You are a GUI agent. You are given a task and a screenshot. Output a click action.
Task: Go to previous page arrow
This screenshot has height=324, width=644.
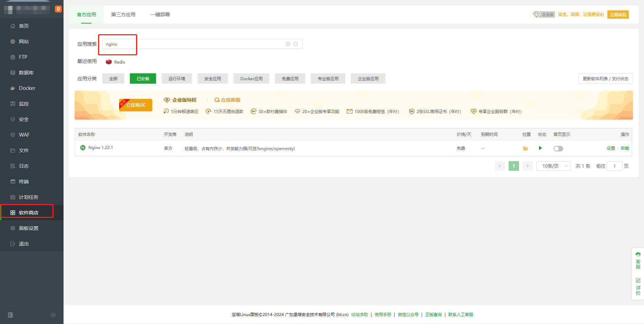(500, 166)
